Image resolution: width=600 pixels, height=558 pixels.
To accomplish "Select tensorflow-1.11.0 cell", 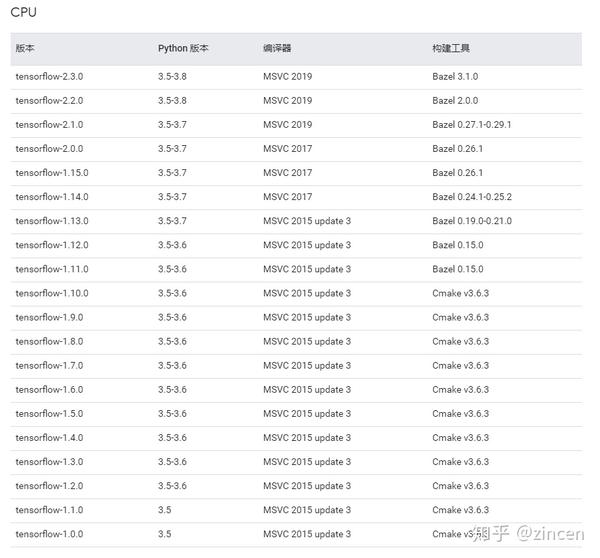I will (52, 269).
